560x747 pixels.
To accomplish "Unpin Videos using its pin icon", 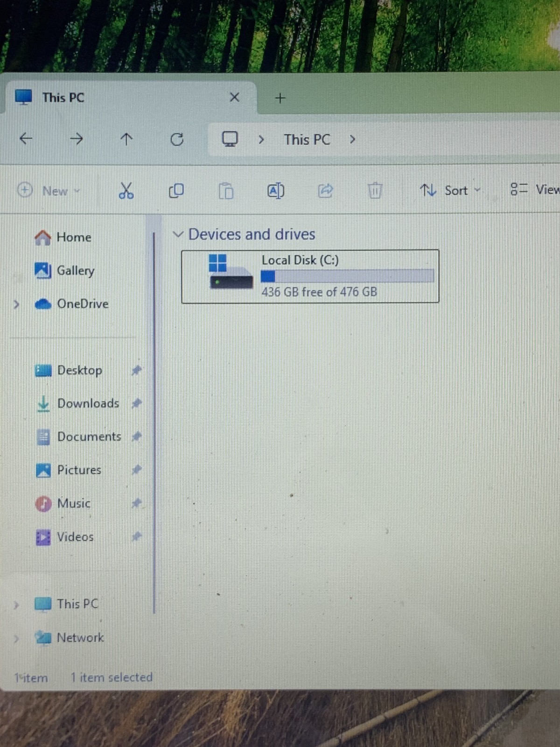I will pyautogui.click(x=136, y=536).
